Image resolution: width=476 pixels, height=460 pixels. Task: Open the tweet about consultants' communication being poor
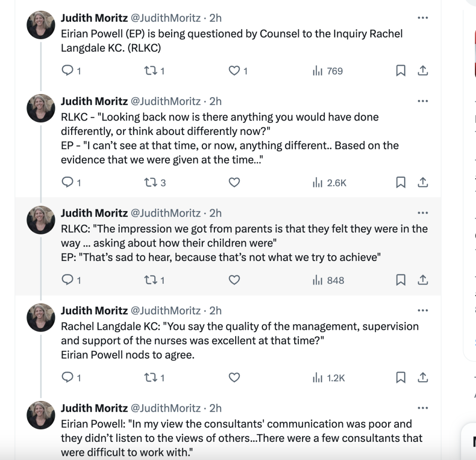pyautogui.click(x=242, y=438)
